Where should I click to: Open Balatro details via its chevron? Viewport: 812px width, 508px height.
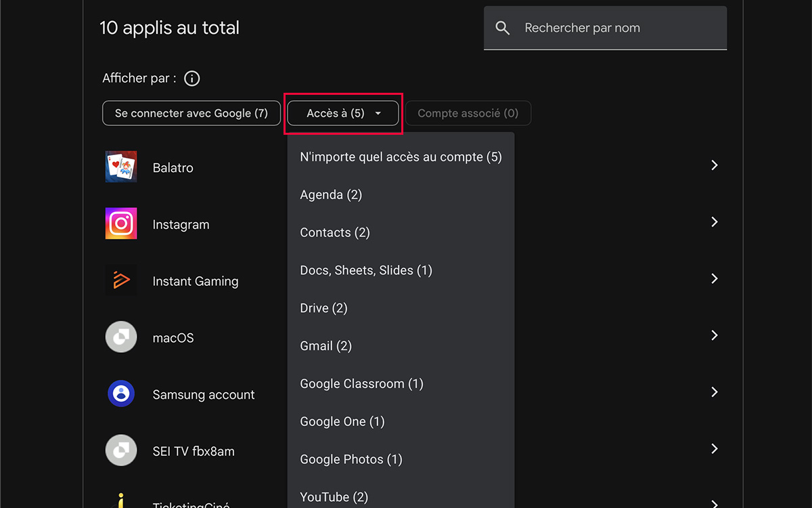pyautogui.click(x=714, y=165)
